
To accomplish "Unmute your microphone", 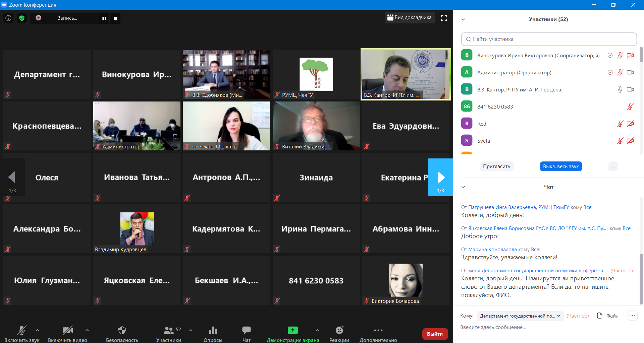I will (22, 334).
